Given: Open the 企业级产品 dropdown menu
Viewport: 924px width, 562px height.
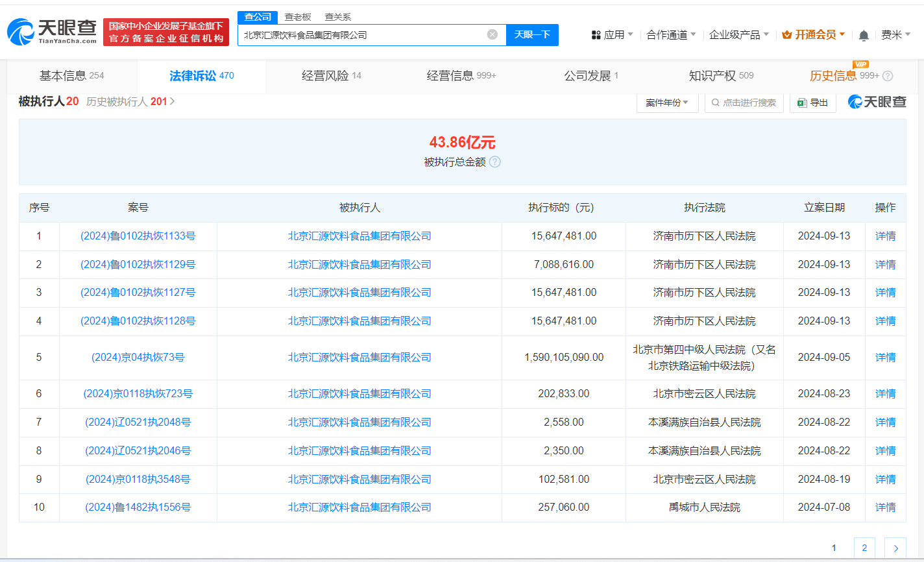Looking at the screenshot, I should [x=736, y=34].
